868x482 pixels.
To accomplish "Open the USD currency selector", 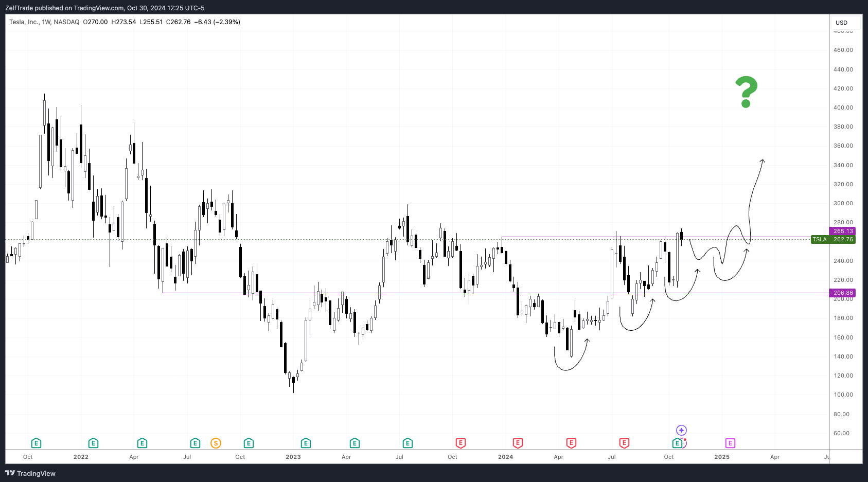I will pos(845,23).
